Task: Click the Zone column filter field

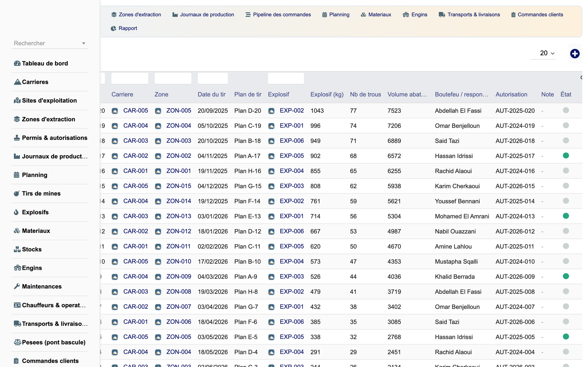Action: [173, 78]
